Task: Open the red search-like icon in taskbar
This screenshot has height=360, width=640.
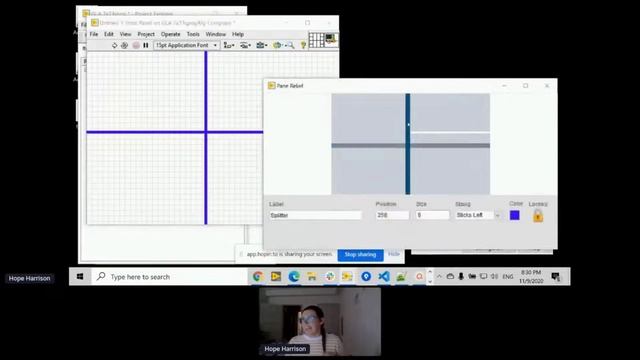Action: point(419,277)
